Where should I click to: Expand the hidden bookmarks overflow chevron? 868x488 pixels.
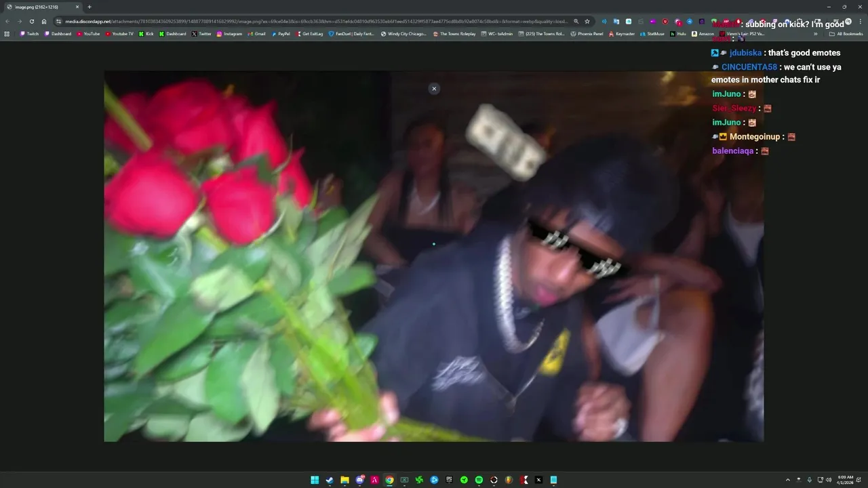point(816,33)
